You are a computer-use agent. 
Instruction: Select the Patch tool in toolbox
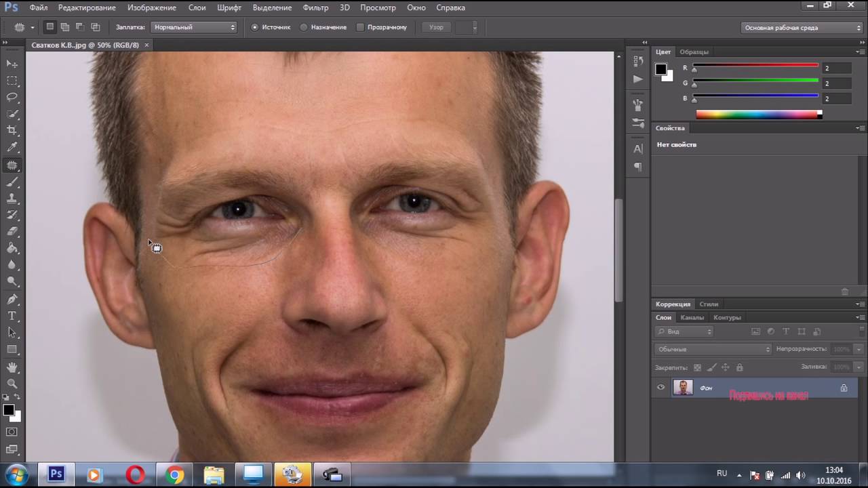(12, 165)
